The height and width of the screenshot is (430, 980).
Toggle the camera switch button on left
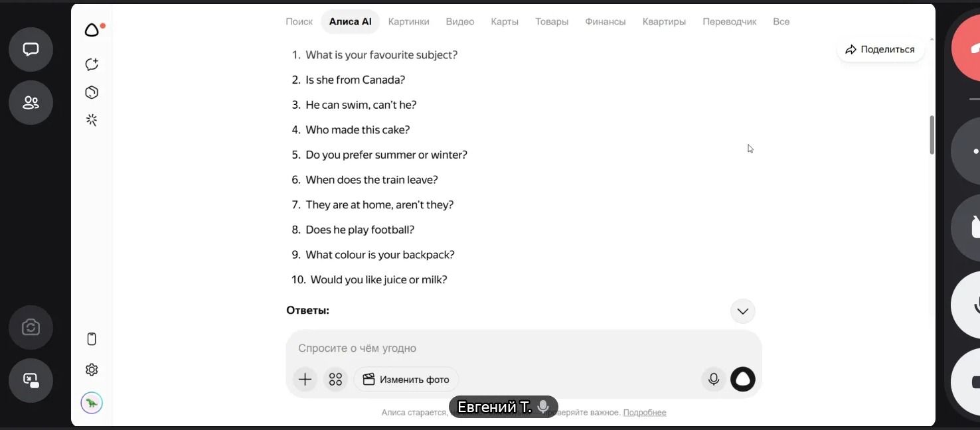tap(31, 328)
